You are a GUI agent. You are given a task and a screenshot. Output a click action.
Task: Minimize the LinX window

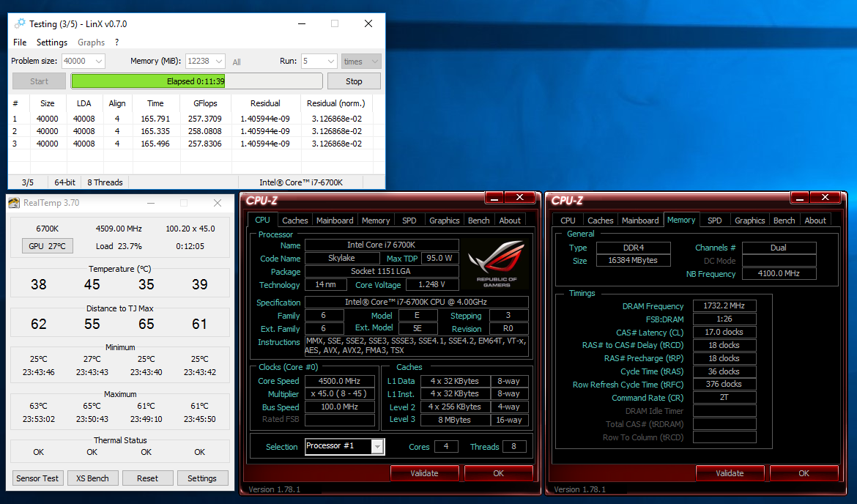pos(302,23)
